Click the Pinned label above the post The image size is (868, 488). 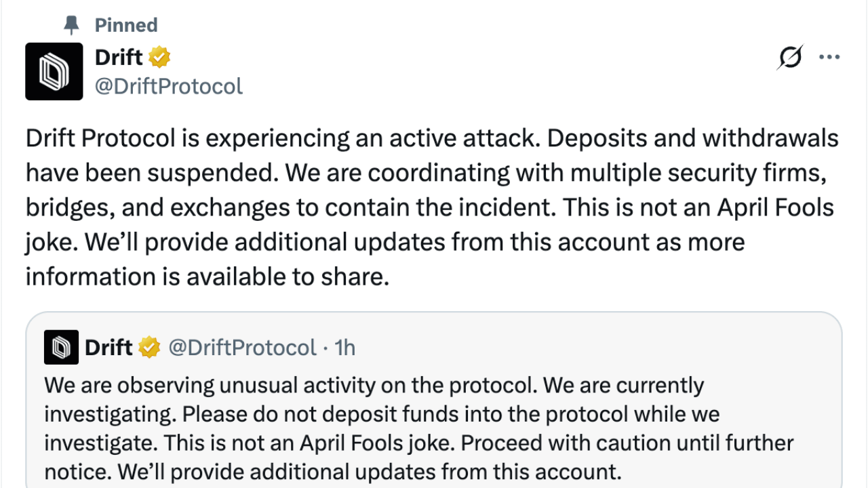[126, 26]
